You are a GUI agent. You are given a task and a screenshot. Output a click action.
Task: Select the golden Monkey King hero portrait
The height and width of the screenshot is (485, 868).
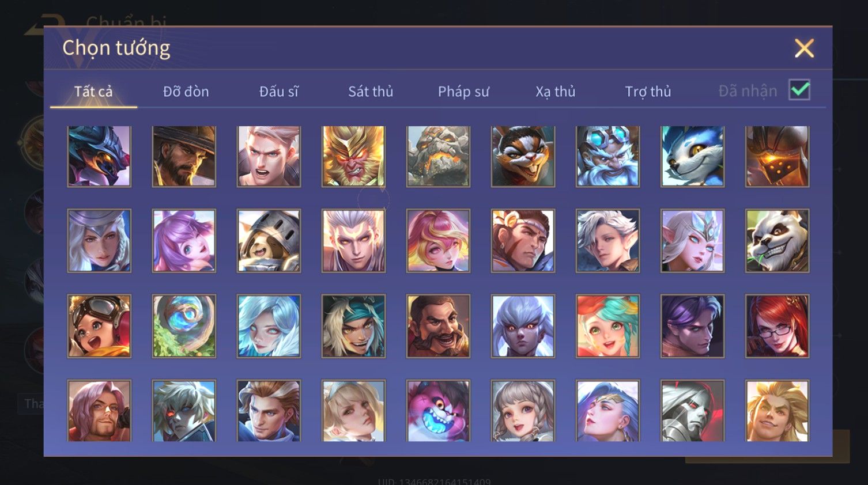[353, 156]
